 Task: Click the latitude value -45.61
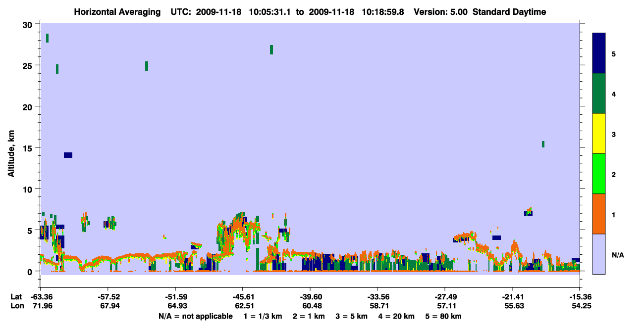pyautogui.click(x=243, y=297)
